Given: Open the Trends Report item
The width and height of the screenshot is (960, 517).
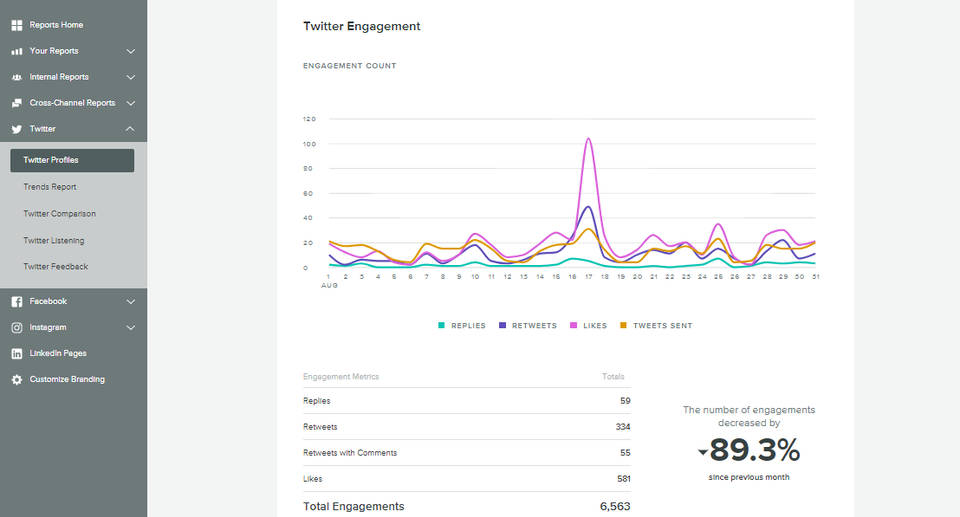Looking at the screenshot, I should (50, 187).
